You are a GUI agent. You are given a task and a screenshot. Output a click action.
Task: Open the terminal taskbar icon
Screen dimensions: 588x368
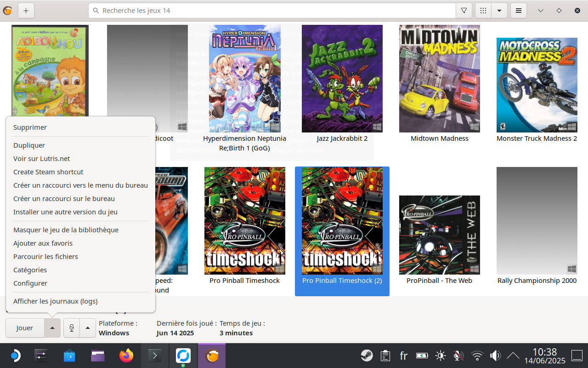click(x=155, y=356)
